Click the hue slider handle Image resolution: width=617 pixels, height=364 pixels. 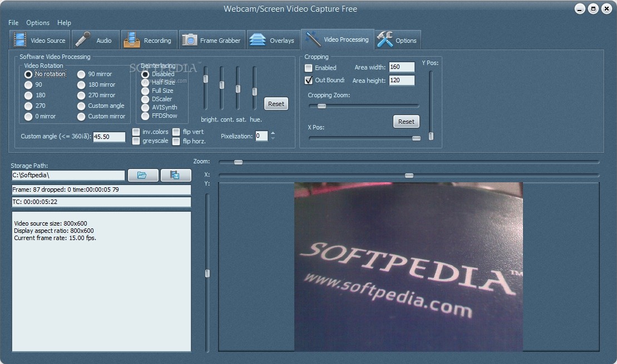255,92
